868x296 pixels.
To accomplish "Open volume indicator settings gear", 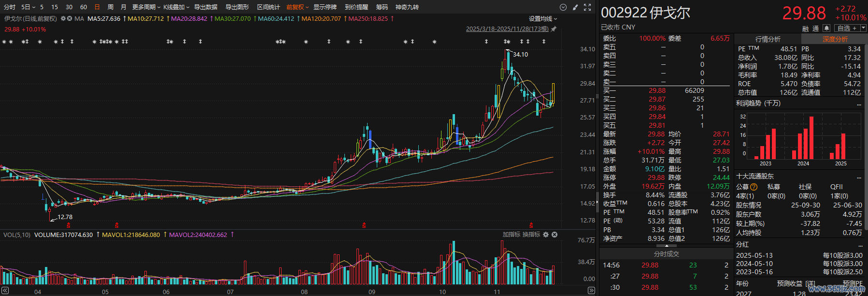I will [546, 235].
